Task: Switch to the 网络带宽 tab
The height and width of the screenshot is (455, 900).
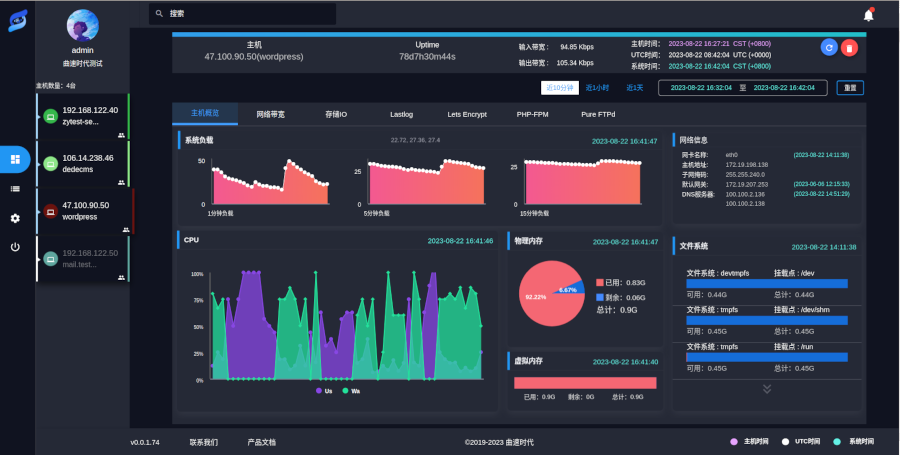Action: tap(270, 114)
